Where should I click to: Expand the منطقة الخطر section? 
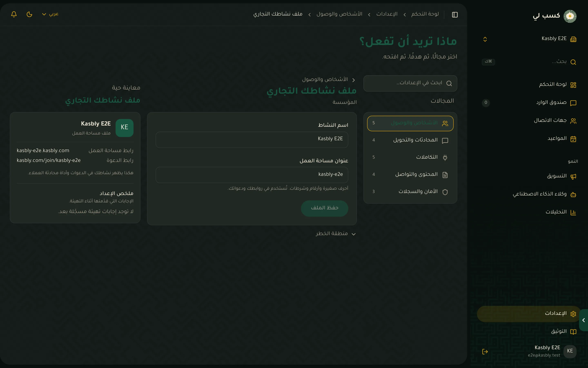(336, 234)
